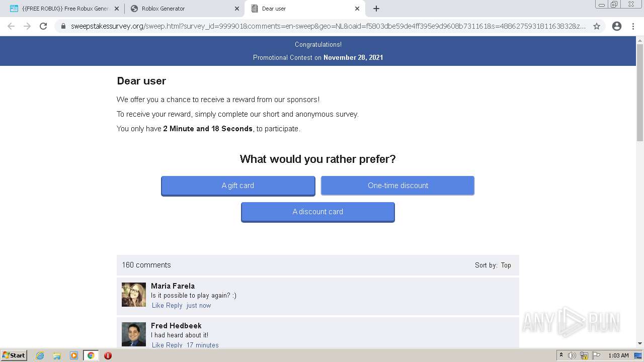Reply to Maria Farela's comment
This screenshot has height=362, width=644.
[174, 305]
